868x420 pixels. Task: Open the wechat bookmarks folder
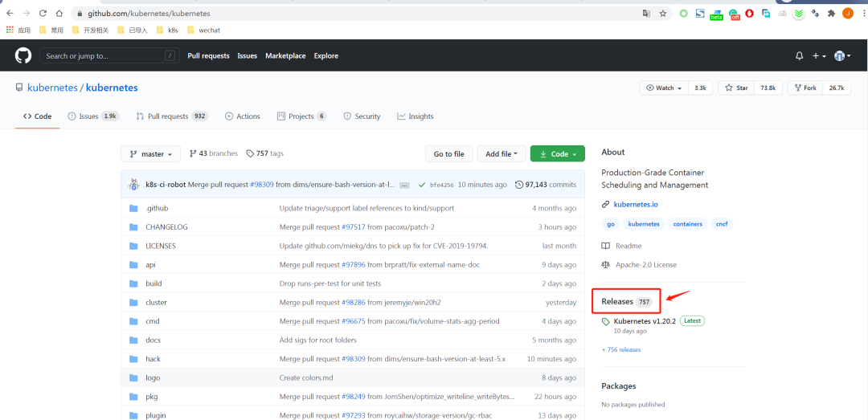[203, 31]
